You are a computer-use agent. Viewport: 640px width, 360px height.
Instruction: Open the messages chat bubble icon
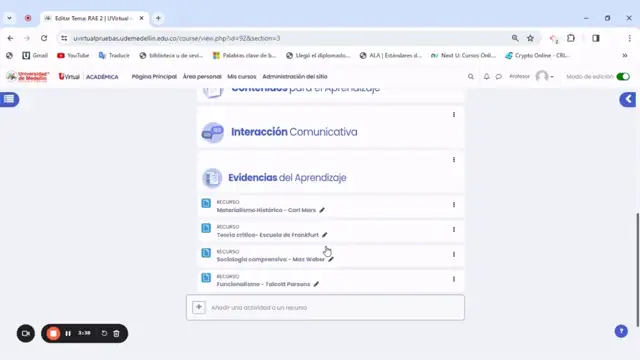(498, 77)
